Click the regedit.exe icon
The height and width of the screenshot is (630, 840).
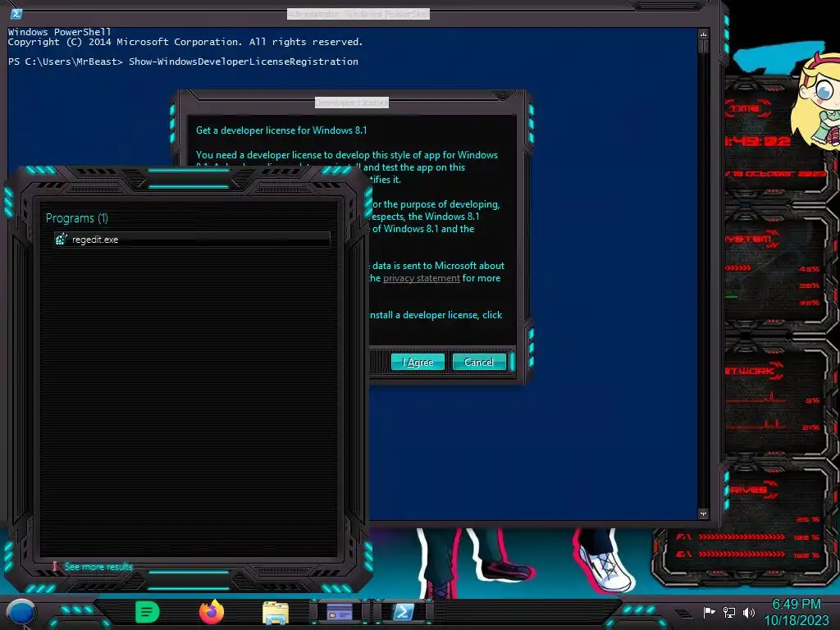[61, 240]
